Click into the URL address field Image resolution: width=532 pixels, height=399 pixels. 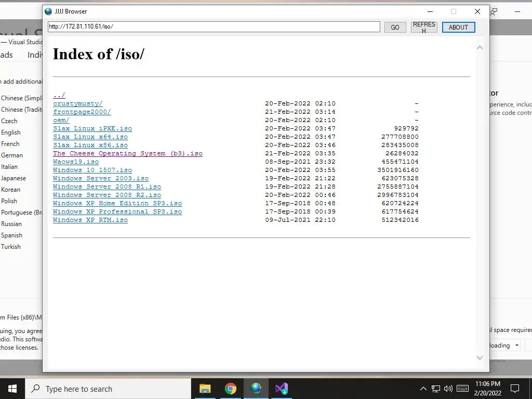coord(214,26)
